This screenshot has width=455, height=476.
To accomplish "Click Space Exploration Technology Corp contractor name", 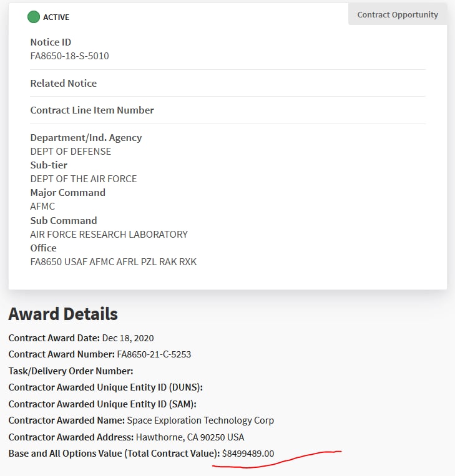I will pyautogui.click(x=200, y=420).
